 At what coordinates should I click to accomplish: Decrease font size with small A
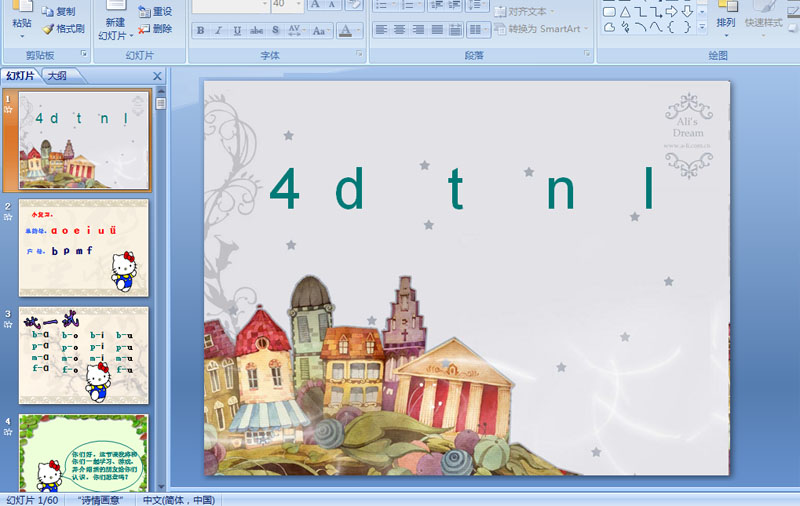click(332, 4)
